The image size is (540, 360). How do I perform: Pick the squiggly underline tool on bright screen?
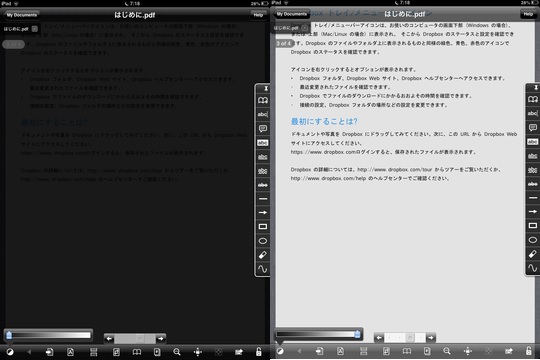click(533, 170)
